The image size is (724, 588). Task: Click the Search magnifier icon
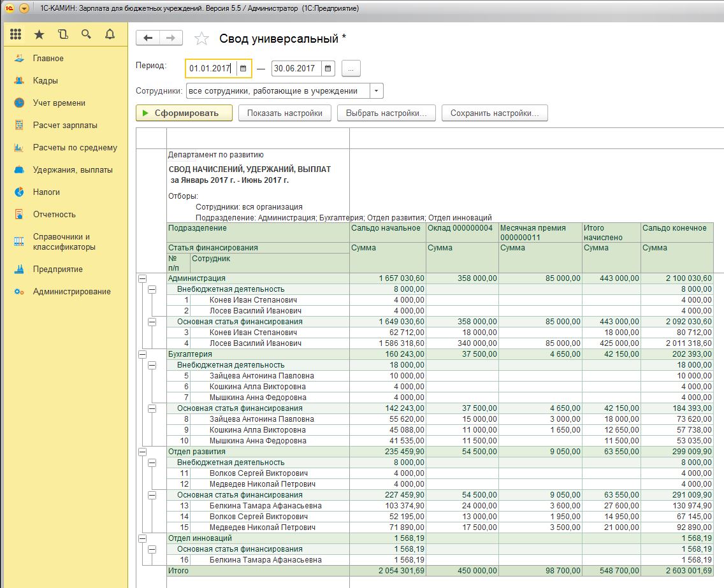[x=86, y=34]
